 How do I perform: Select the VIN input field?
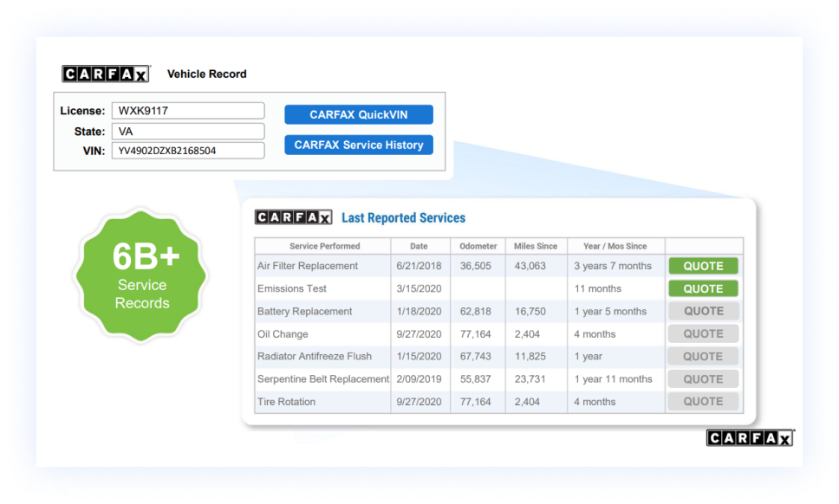(188, 151)
